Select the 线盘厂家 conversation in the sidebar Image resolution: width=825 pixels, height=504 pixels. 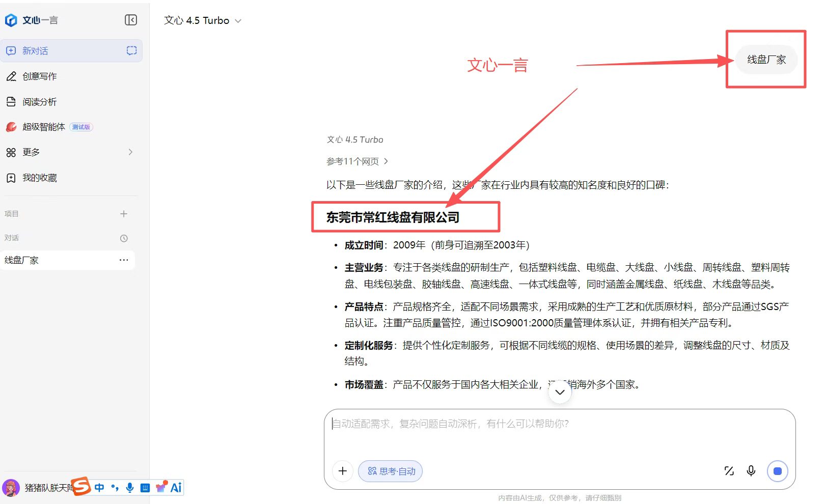point(68,260)
